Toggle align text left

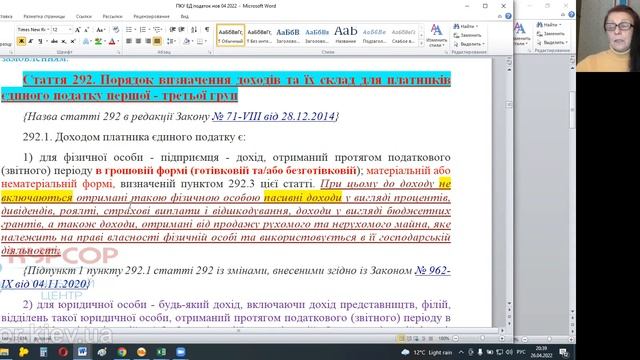click(129, 41)
